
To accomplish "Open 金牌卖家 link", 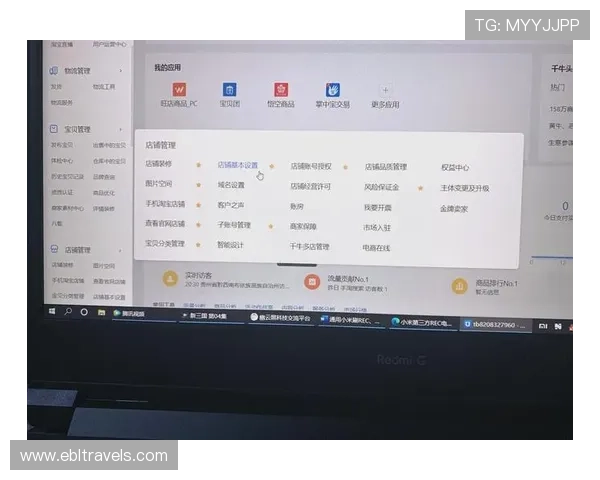I will pyautogui.click(x=454, y=209).
